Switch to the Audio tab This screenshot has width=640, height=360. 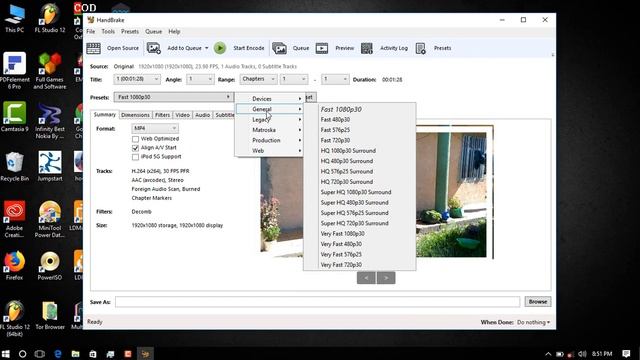[202, 115]
